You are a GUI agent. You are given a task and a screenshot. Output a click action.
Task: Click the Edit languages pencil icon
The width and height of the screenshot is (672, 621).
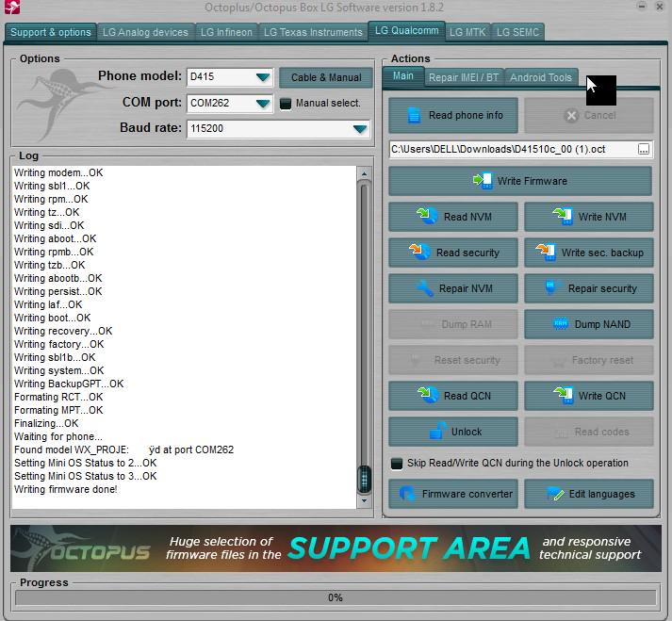click(555, 494)
